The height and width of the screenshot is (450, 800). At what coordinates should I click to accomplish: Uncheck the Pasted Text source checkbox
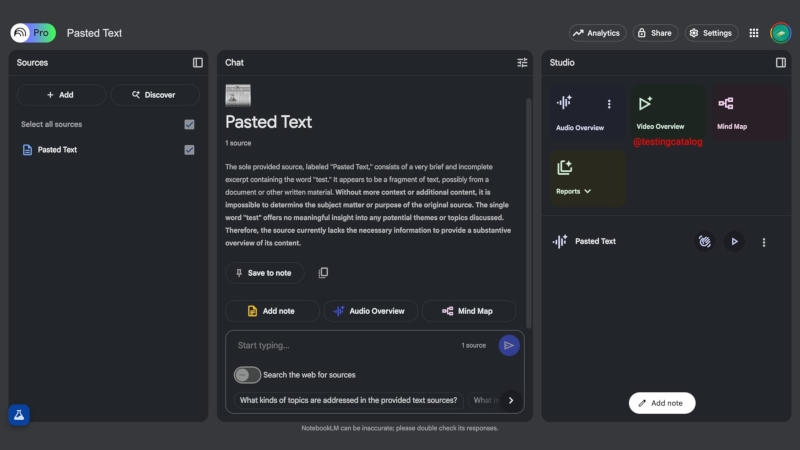189,150
